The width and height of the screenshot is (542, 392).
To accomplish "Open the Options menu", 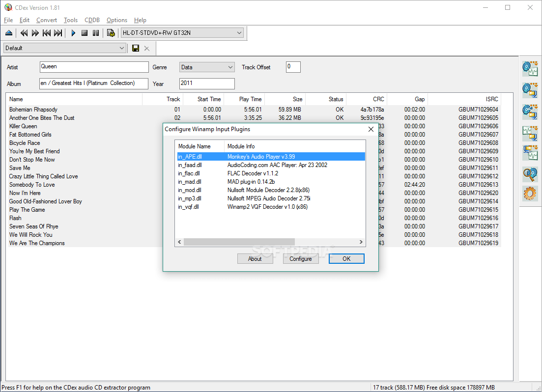I will [x=117, y=20].
